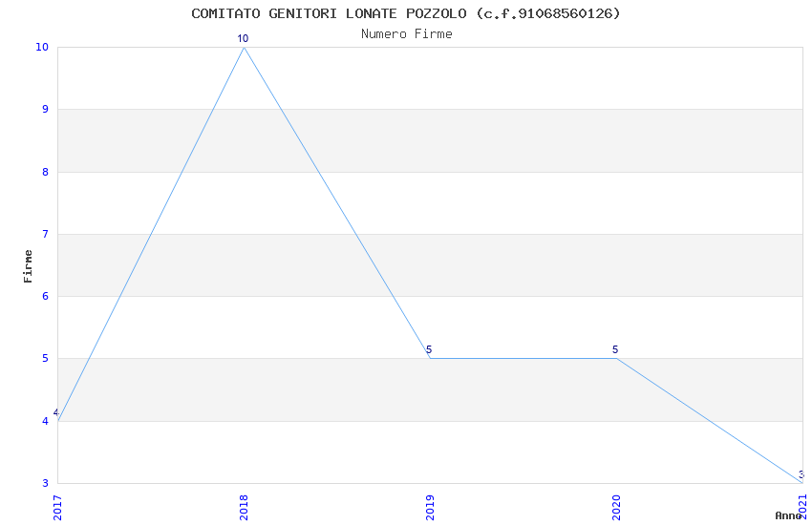Click the data label 4 at the 2017 point
812x525 pixels.
[56, 412]
